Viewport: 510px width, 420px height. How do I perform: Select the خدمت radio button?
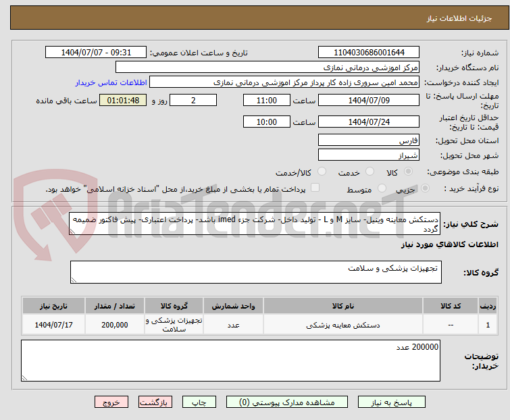click(x=369, y=172)
